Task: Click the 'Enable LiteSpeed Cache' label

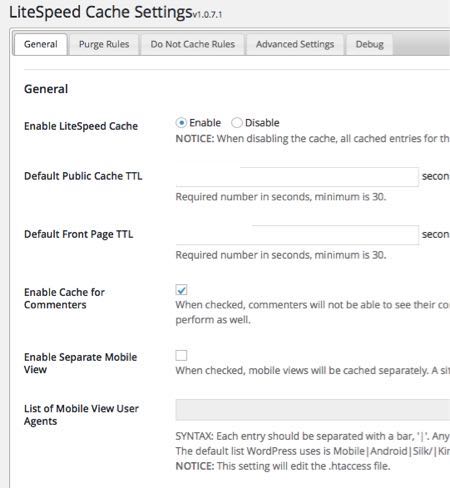Action: pyautogui.click(x=81, y=126)
